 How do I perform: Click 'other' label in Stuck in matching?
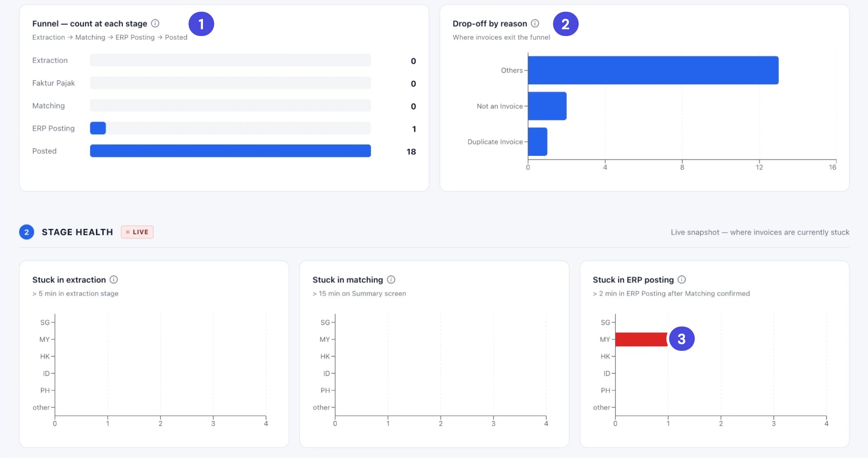[321, 408]
